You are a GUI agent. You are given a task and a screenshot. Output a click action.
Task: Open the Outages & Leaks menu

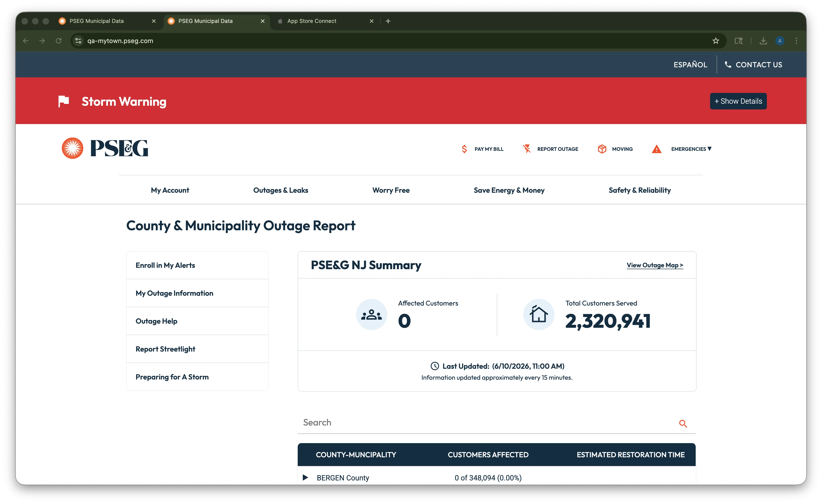coord(281,190)
